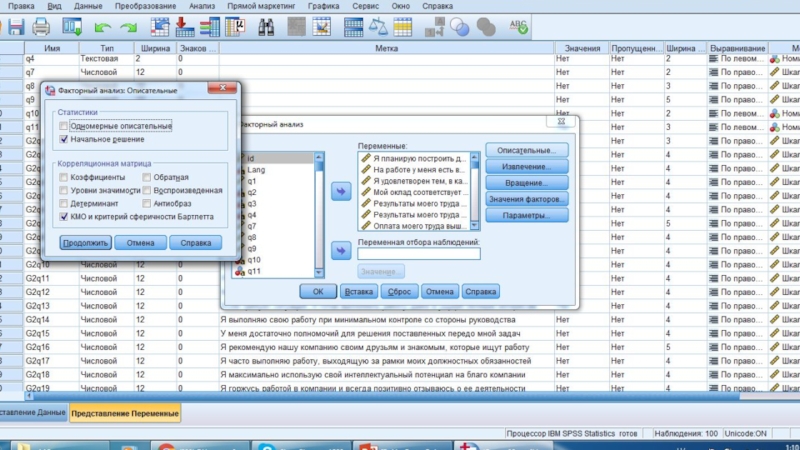
Task: Uncheck the Начальное решение checkbox
Action: 64,139
